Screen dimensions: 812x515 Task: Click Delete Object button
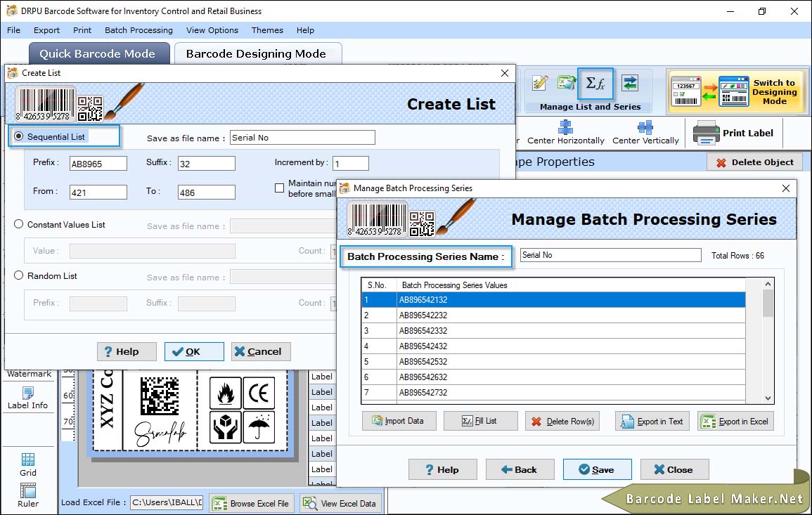point(754,162)
